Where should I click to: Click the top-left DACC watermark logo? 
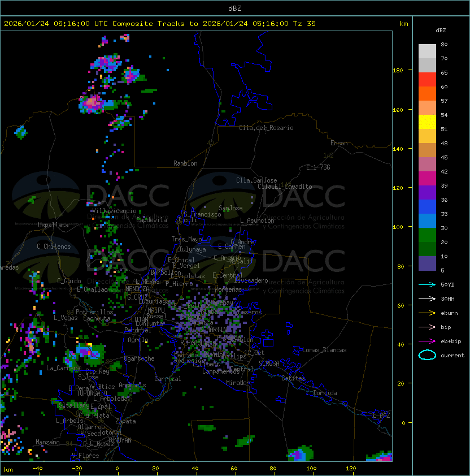[90, 195]
